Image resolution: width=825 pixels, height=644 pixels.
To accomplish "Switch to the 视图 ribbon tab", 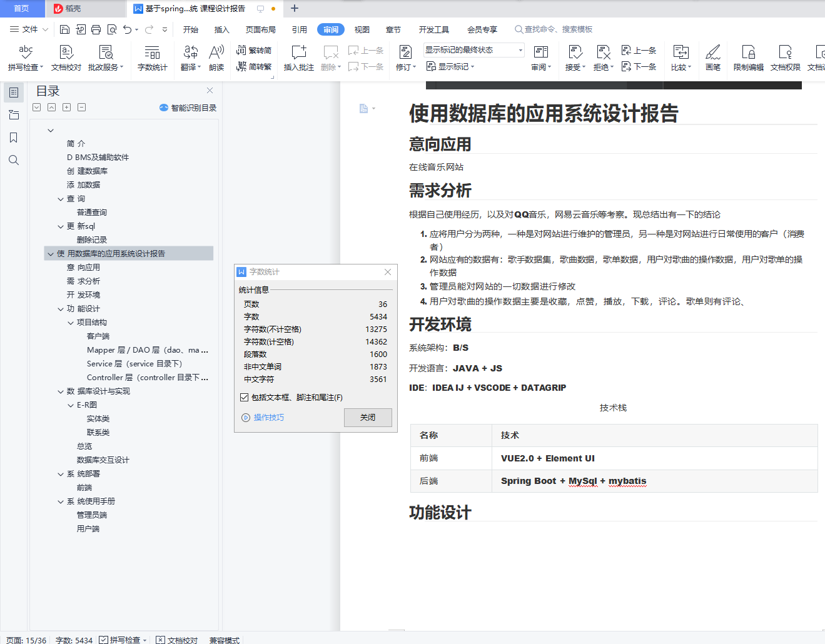I will pos(362,29).
